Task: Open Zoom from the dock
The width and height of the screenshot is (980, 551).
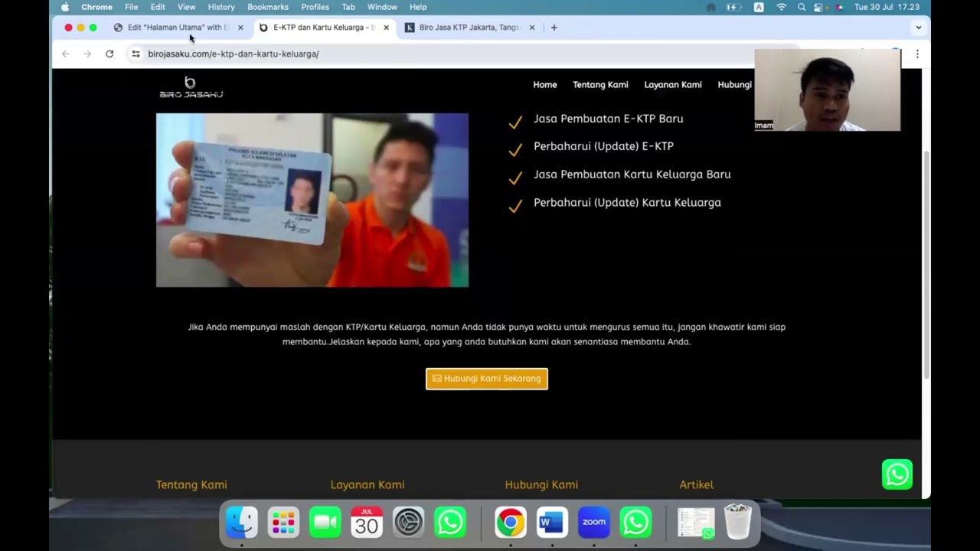Action: [x=594, y=523]
